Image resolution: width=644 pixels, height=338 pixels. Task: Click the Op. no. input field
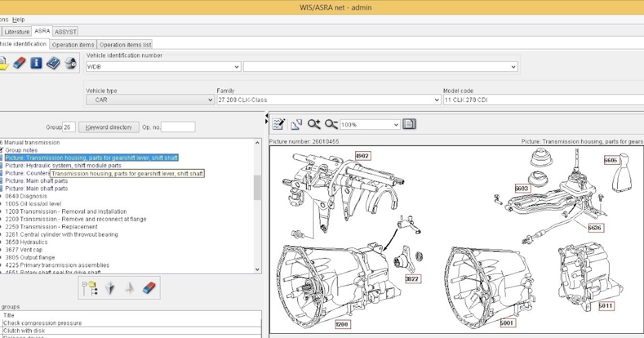click(x=178, y=127)
